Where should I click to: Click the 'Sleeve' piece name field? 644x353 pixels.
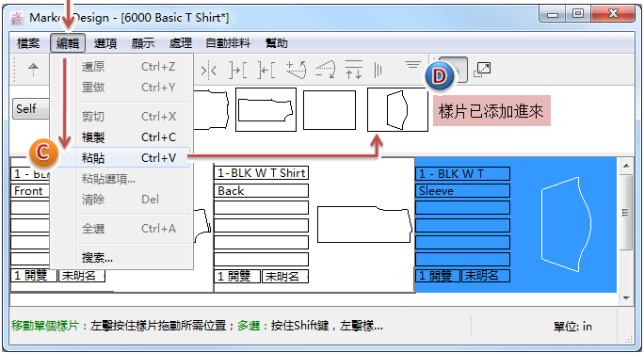[462, 191]
